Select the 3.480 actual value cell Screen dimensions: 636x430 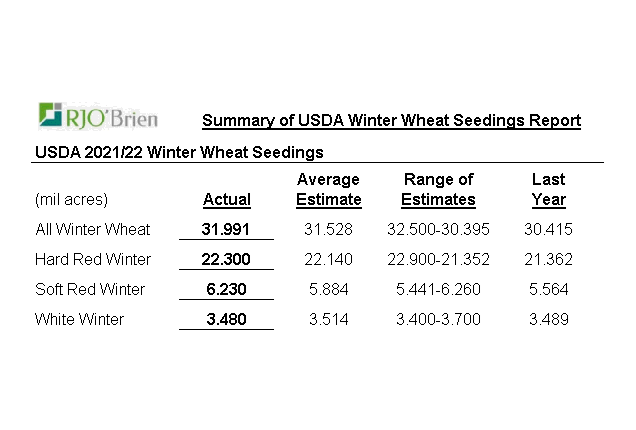pos(226,319)
